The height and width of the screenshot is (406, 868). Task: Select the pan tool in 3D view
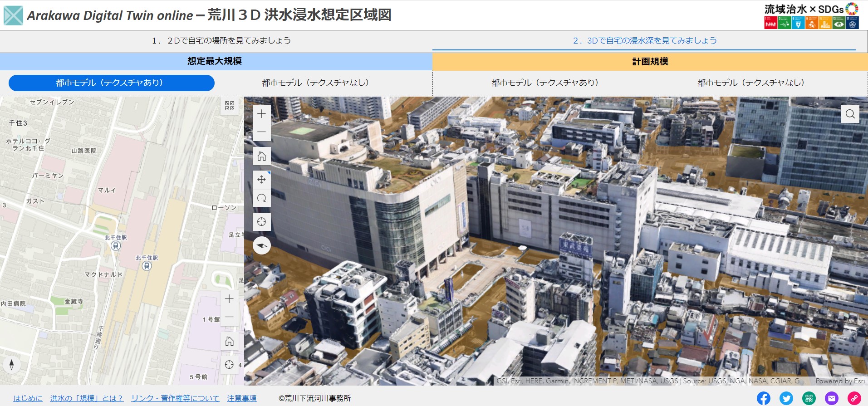pyautogui.click(x=261, y=180)
